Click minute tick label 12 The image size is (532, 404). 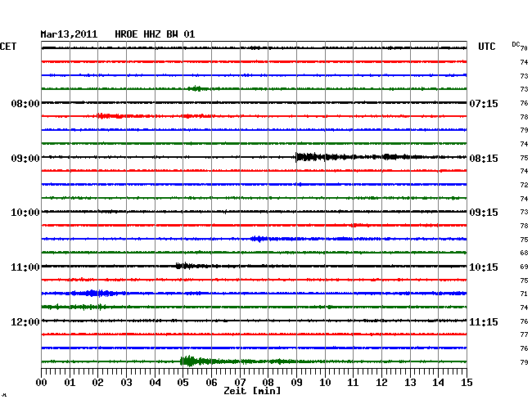[x=381, y=383]
